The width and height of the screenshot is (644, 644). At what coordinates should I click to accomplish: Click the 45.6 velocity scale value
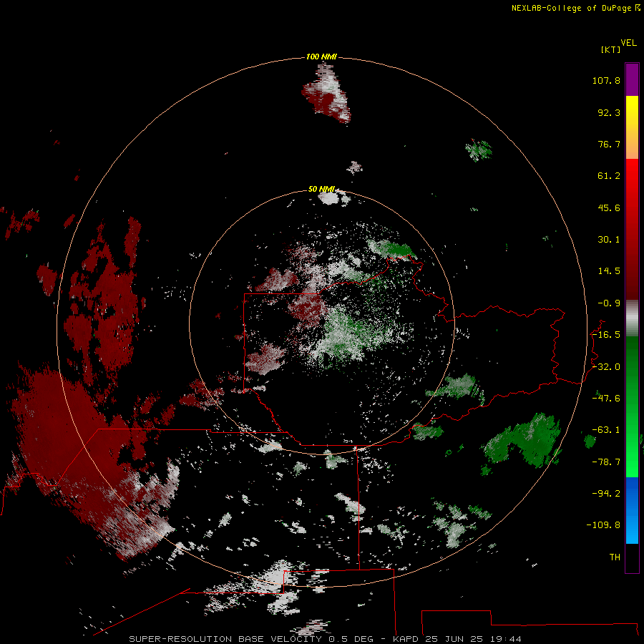(609, 208)
